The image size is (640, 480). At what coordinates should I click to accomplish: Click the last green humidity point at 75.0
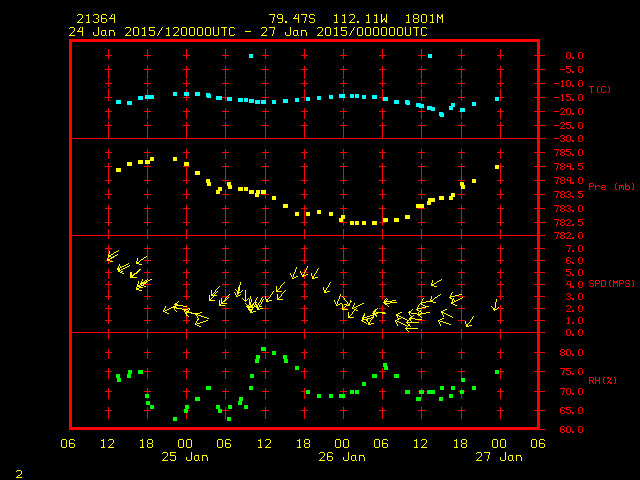click(x=497, y=372)
